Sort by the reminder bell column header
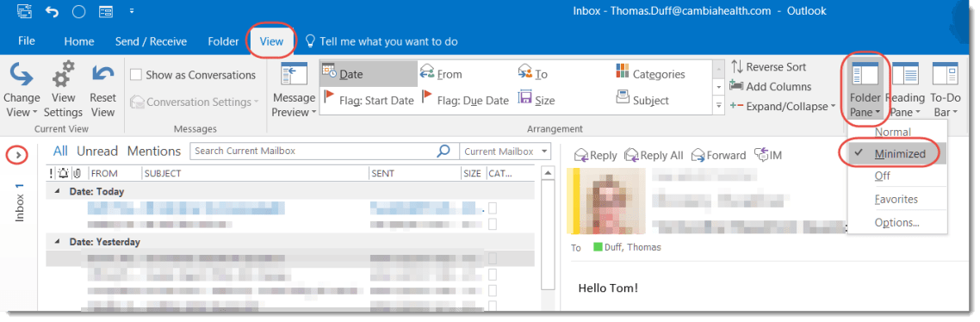This screenshot has height=322, width=980. [x=63, y=173]
